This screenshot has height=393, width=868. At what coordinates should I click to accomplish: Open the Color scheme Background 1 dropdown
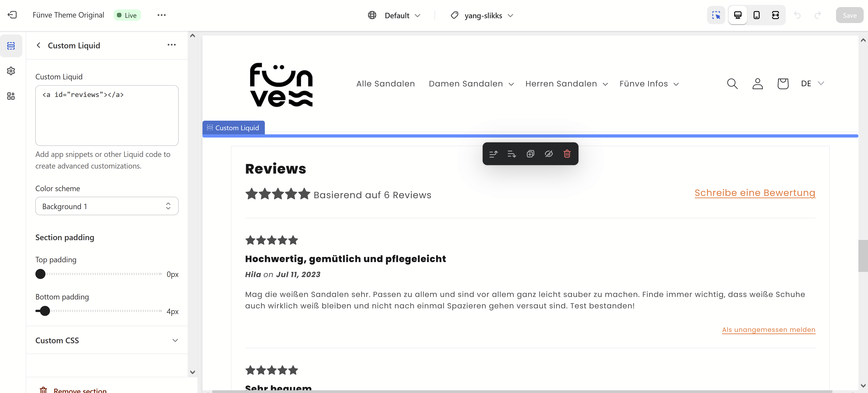[107, 206]
